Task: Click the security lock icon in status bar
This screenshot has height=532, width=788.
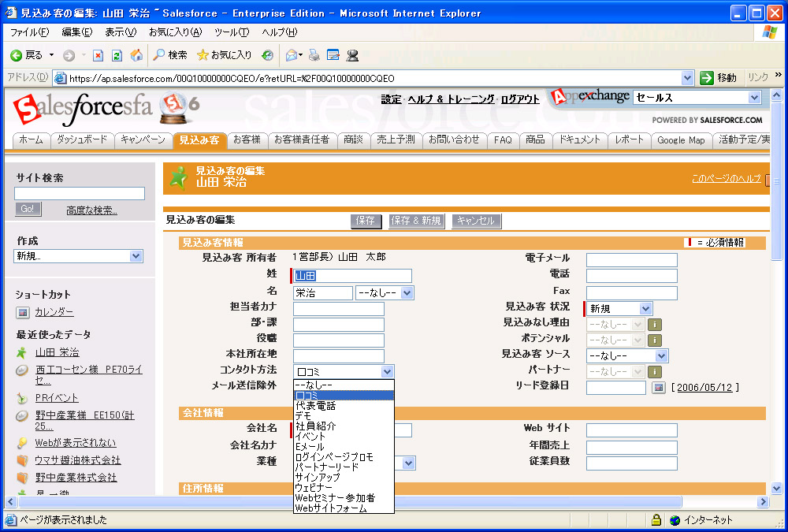Action: click(x=656, y=520)
